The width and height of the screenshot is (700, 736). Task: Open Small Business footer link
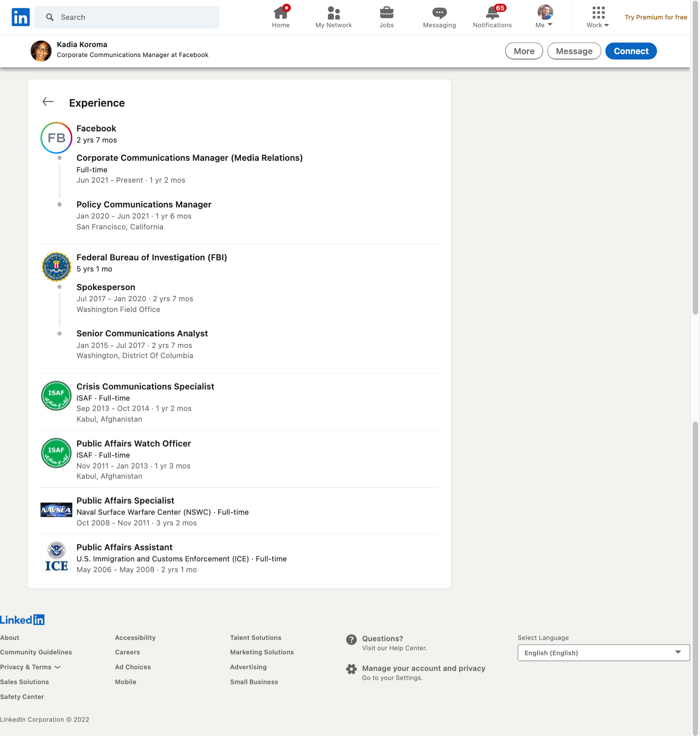(x=254, y=682)
